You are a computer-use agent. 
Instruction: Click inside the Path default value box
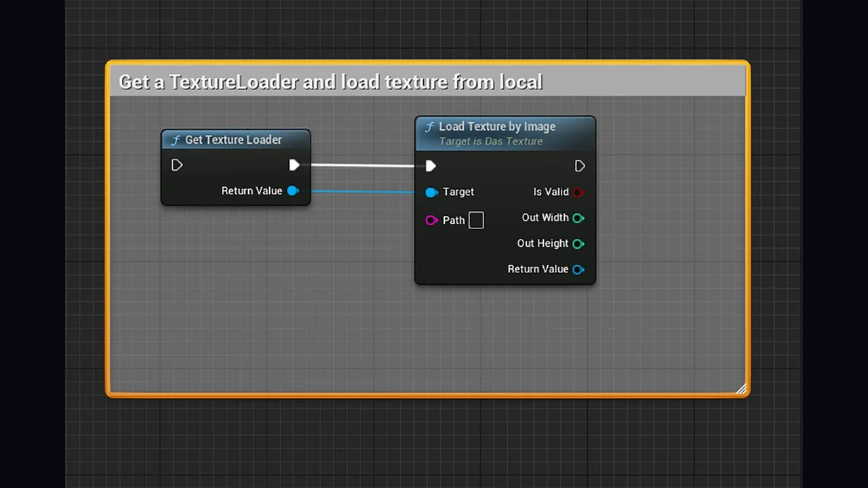click(476, 220)
